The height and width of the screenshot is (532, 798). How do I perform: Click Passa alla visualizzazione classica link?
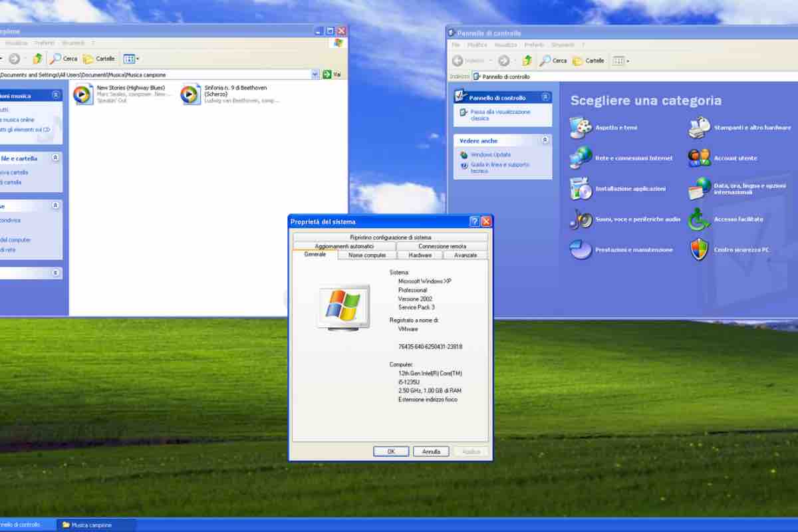tap(501, 115)
